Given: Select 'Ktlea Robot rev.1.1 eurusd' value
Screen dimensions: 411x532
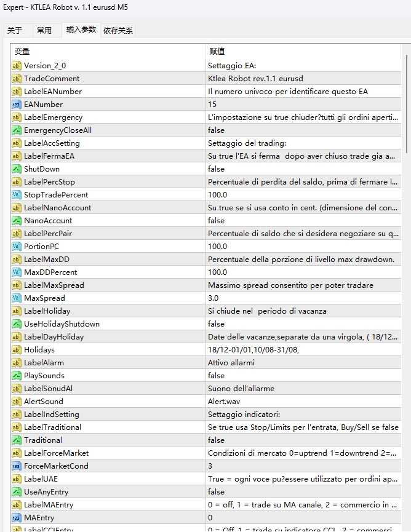Looking at the screenshot, I should [303, 78].
